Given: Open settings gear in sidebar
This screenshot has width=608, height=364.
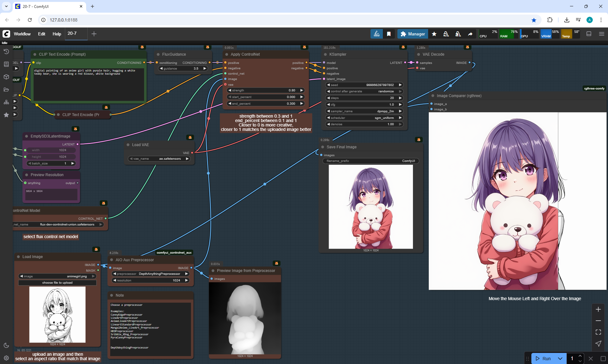Looking at the screenshot, I should [x=6, y=358].
